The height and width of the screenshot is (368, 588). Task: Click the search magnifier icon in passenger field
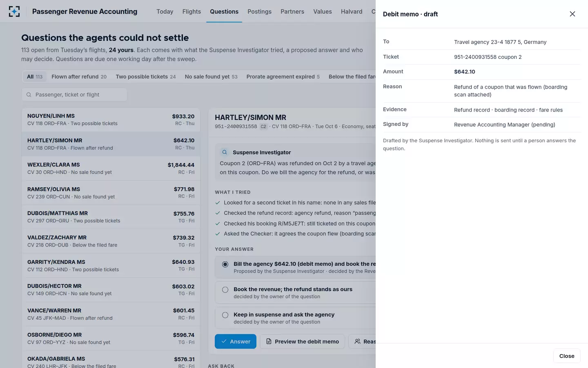click(29, 95)
